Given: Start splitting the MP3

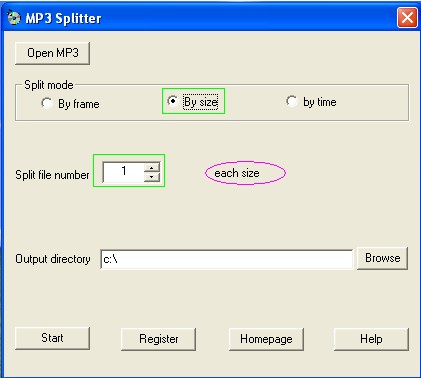Looking at the screenshot, I should pos(52,338).
